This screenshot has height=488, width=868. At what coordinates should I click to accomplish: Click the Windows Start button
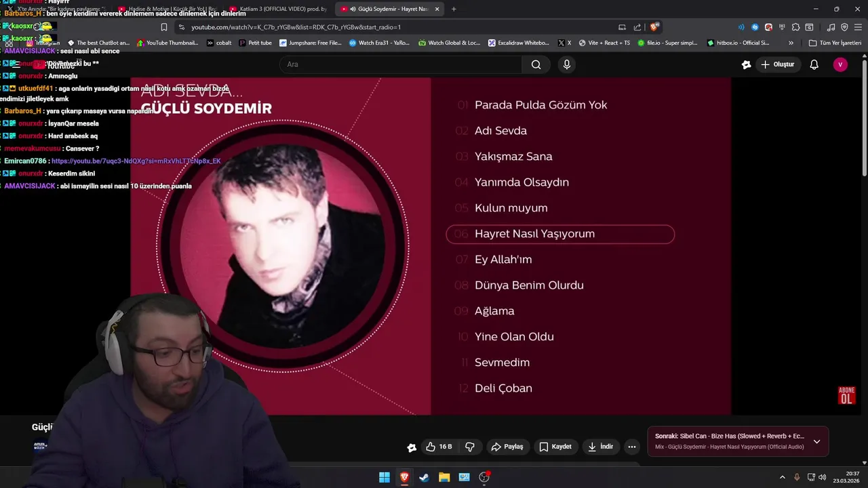(384, 477)
